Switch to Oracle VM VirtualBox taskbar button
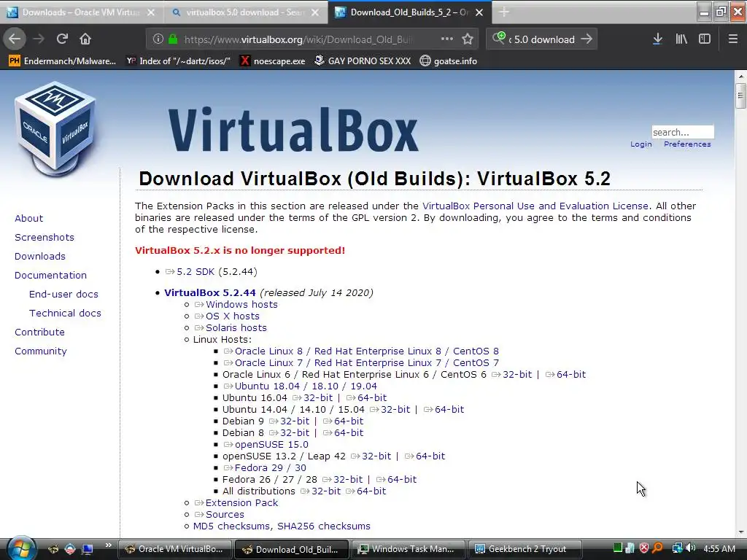This screenshot has width=747, height=560. [174, 549]
